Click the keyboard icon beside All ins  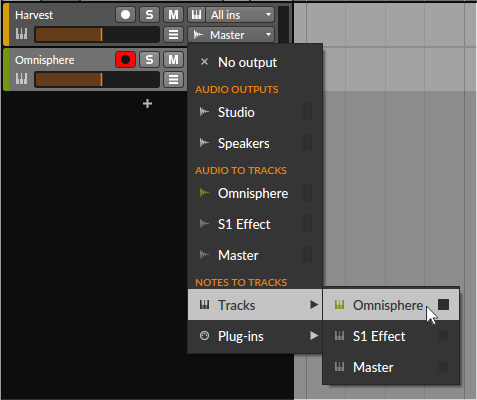[x=196, y=15]
